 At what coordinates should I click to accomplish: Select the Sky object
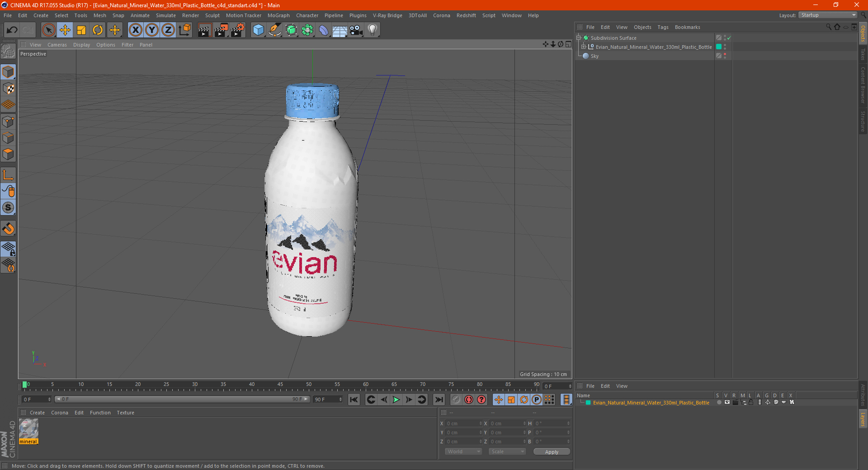[594, 56]
